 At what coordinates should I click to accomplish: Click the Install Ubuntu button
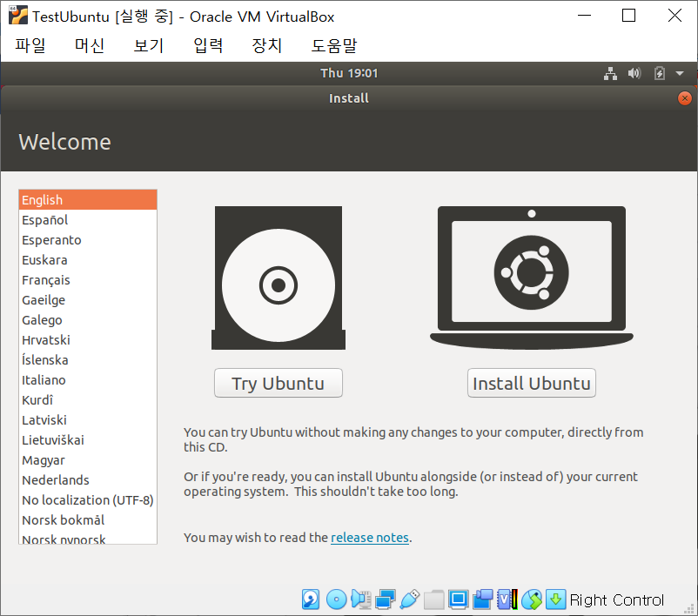532,383
